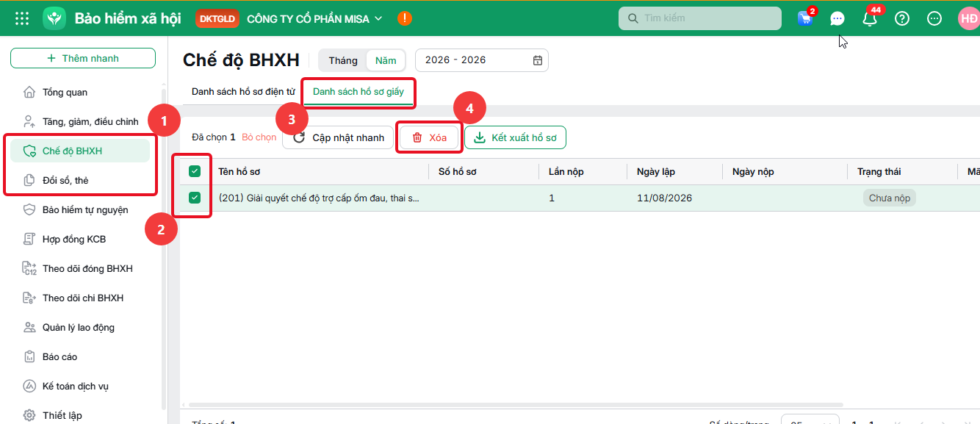Click the magnifier icon in search box

632,18
